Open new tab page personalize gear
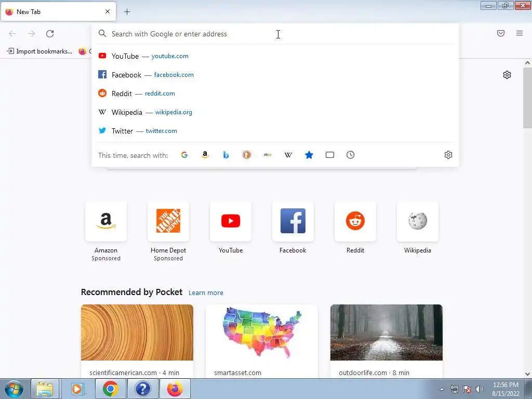 pyautogui.click(x=507, y=75)
